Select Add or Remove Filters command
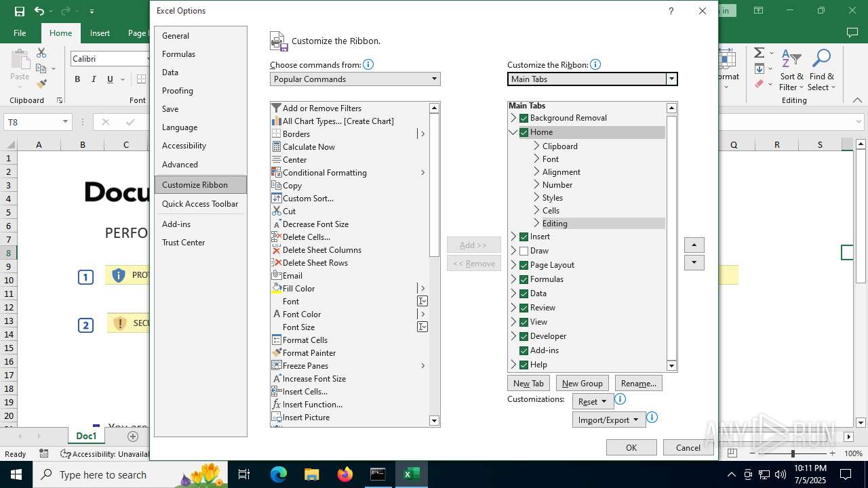 point(349,108)
